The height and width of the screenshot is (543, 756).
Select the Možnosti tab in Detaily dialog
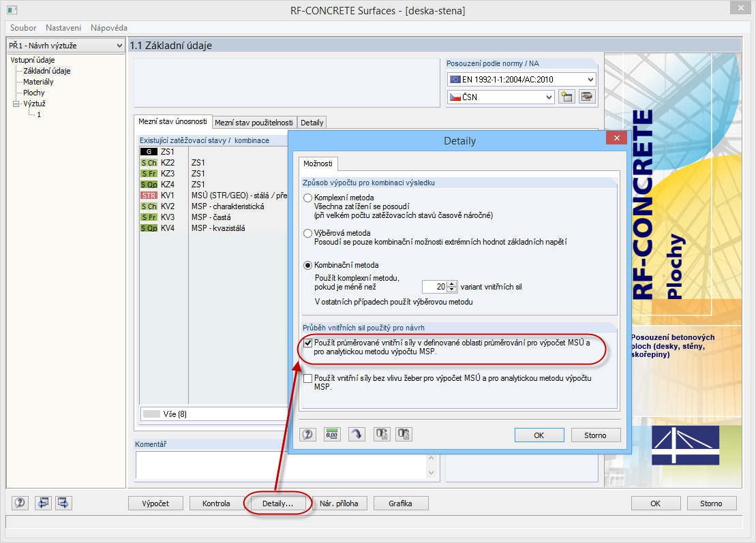point(318,164)
